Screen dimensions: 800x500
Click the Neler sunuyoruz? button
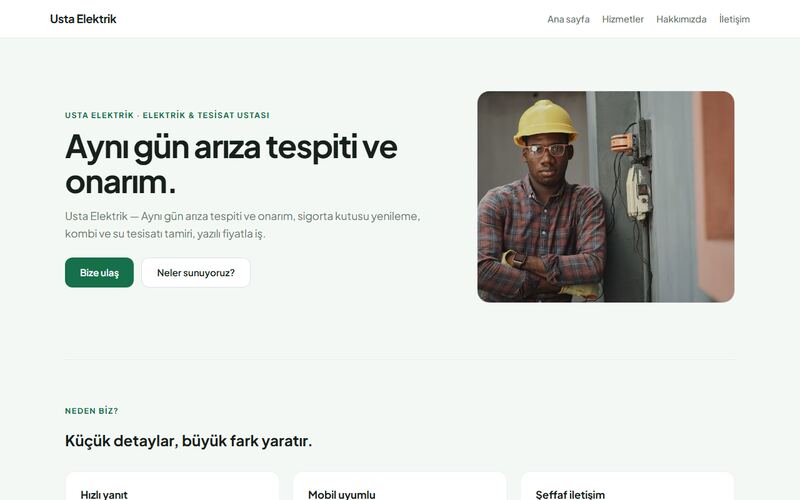pyautogui.click(x=196, y=272)
